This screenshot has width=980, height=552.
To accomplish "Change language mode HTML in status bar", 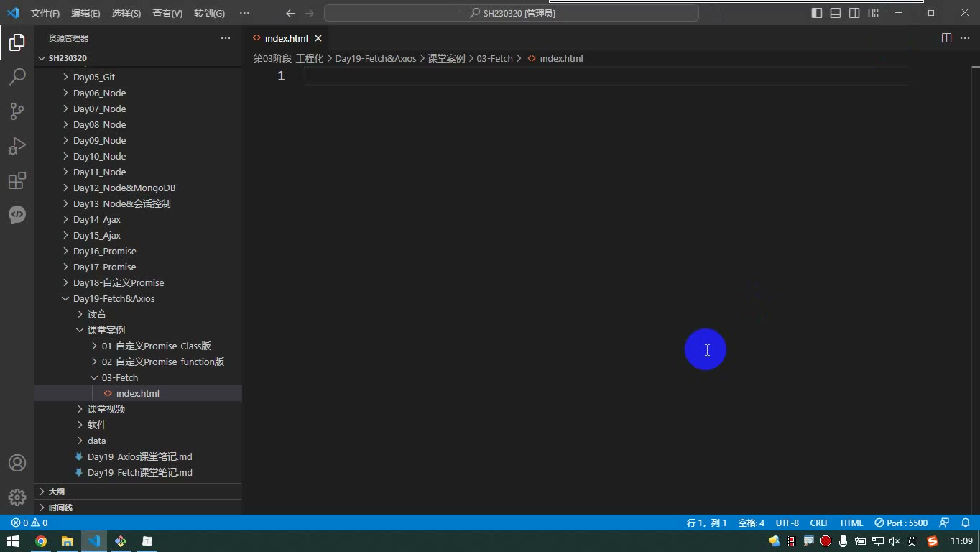I will pyautogui.click(x=851, y=523).
